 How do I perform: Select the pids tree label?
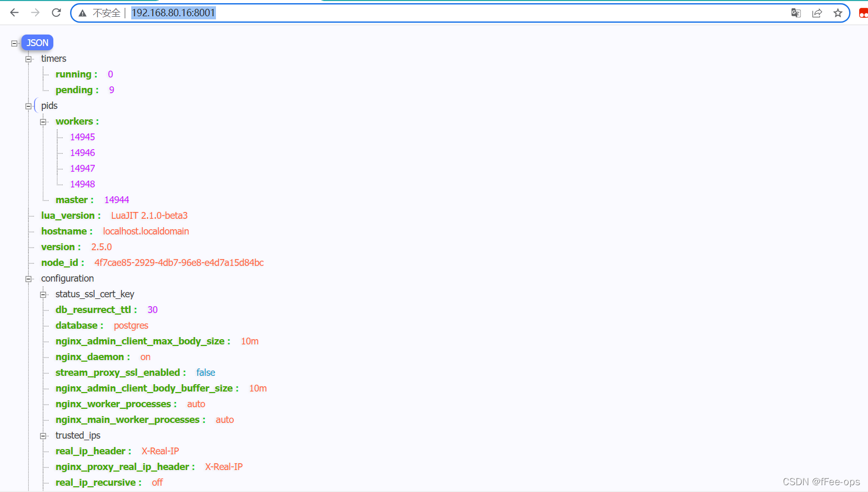click(x=49, y=106)
